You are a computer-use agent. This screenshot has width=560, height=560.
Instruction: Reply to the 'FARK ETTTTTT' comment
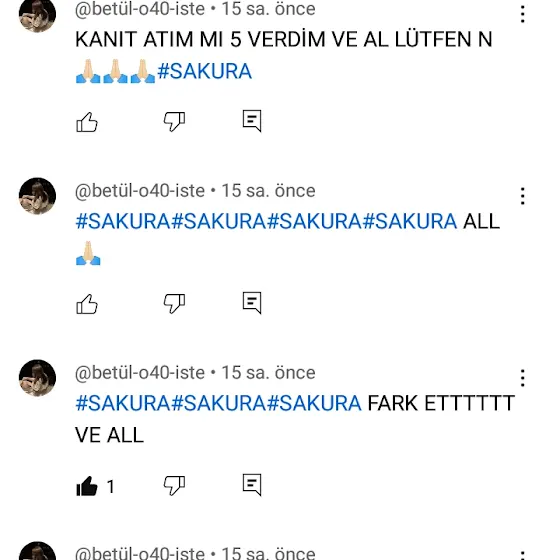point(252,485)
